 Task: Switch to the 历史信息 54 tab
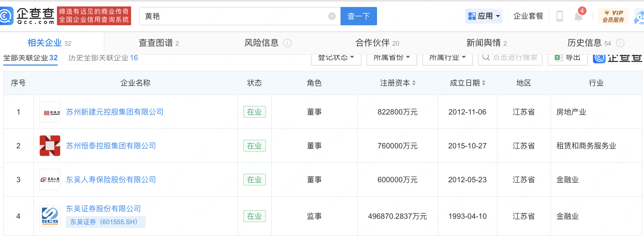pos(589,43)
